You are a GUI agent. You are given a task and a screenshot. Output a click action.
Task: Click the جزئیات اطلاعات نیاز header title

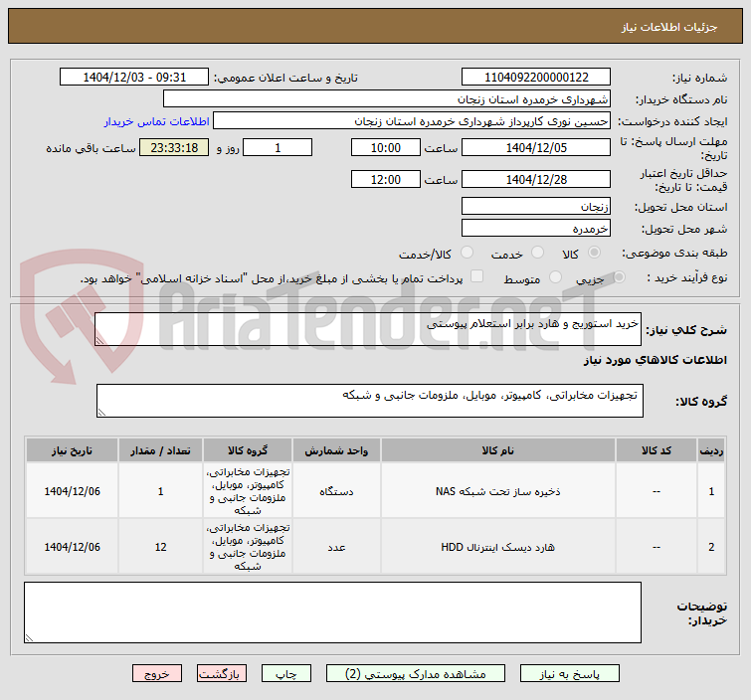coord(669,27)
